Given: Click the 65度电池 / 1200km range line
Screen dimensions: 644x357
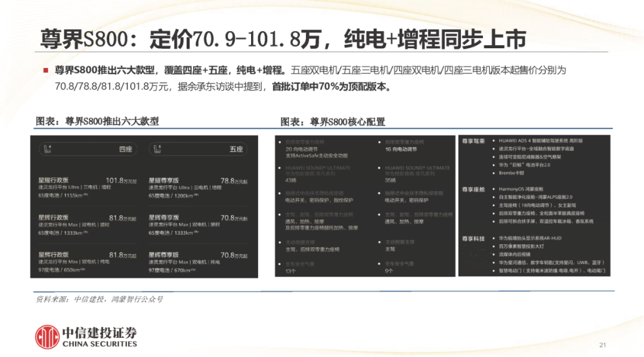Looking at the screenshot, I should tap(174, 196).
